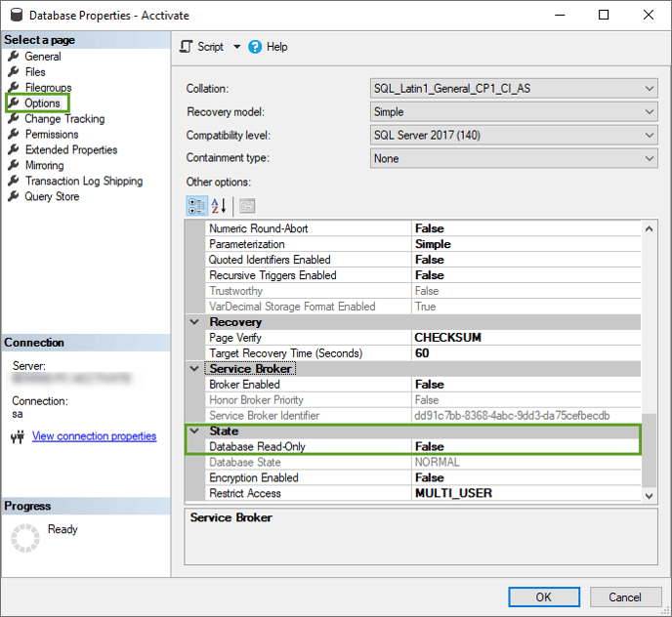Click the Page Verify CHECKSUM value
Screen dimensions: 672x617
tap(448, 338)
